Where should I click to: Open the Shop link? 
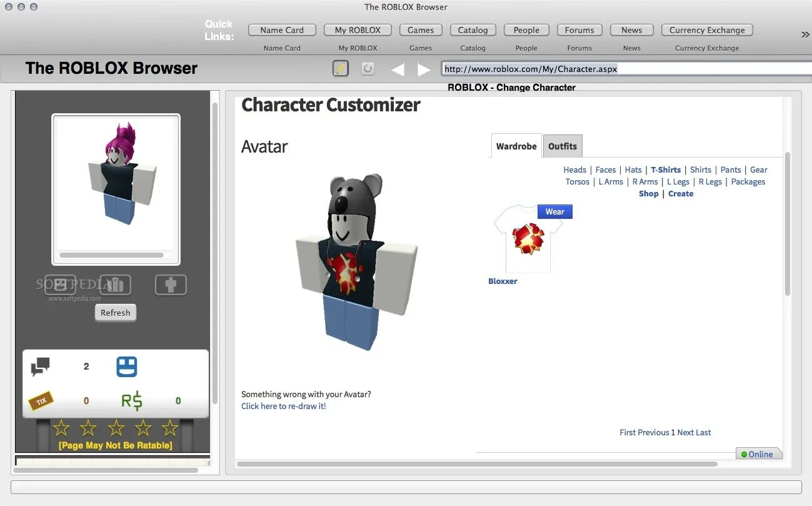click(x=648, y=193)
